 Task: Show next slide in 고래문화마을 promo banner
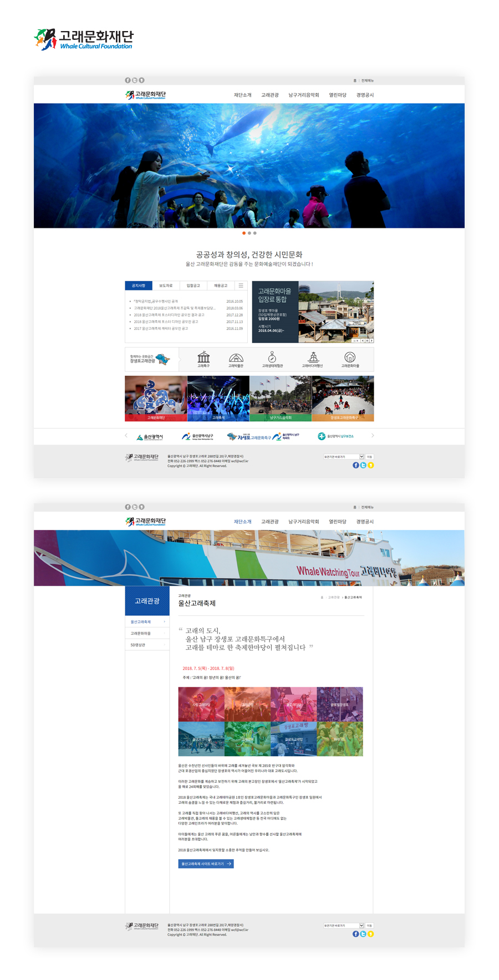pos(371,340)
